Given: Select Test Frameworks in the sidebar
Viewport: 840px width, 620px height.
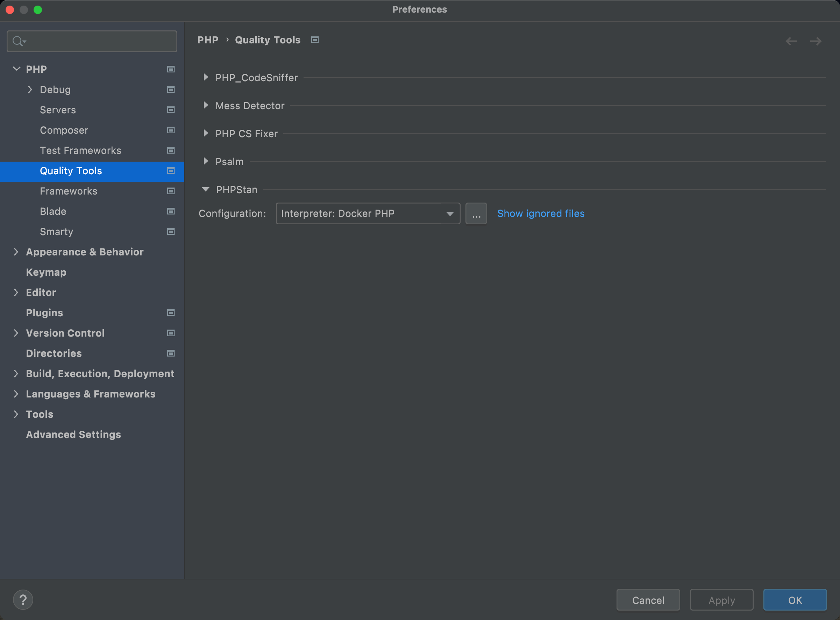Looking at the screenshot, I should point(80,150).
